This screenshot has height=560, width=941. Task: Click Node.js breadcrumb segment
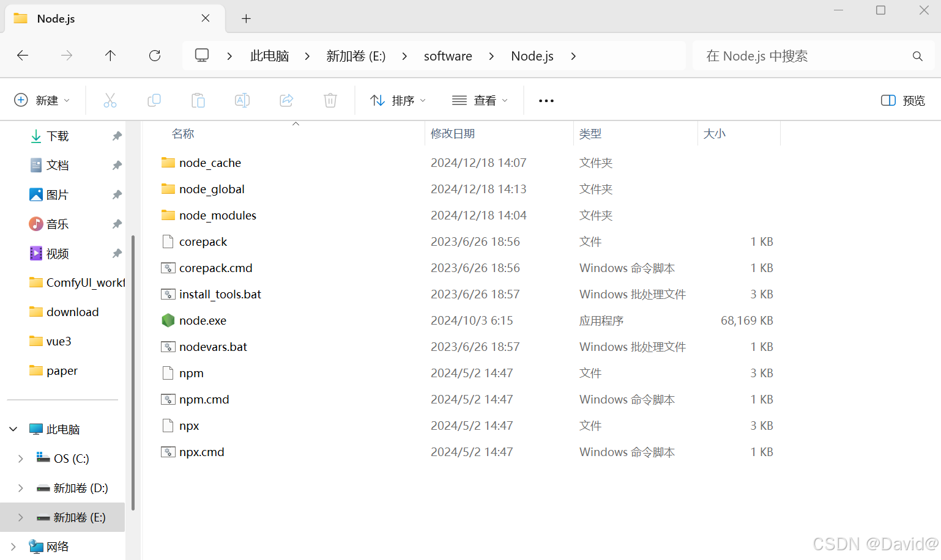tap(532, 56)
